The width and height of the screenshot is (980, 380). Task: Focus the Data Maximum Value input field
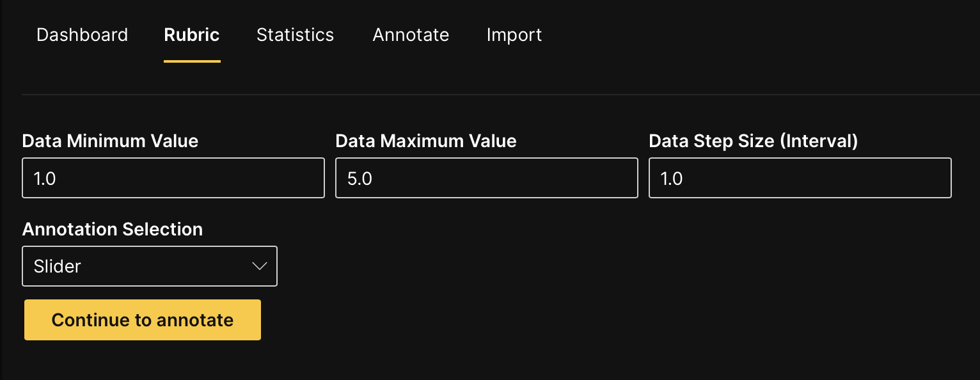[486, 178]
